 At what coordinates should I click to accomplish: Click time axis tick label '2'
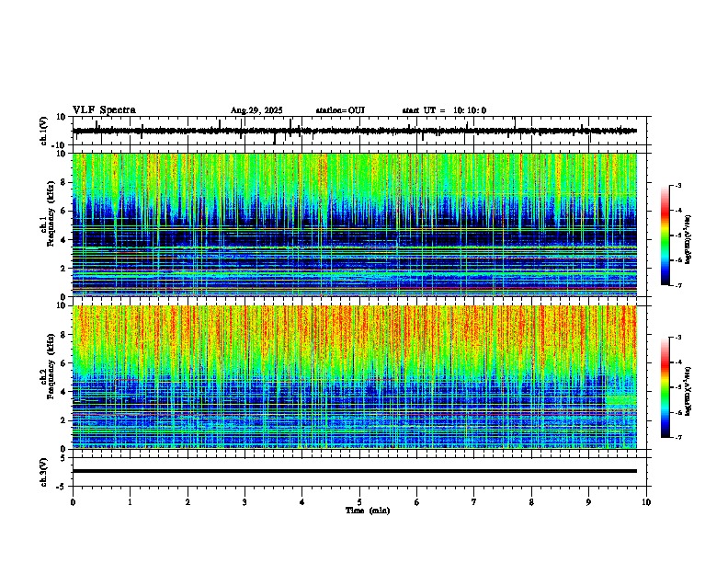click(188, 502)
